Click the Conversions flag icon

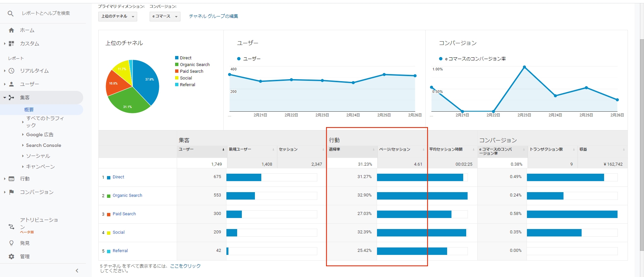click(11, 192)
